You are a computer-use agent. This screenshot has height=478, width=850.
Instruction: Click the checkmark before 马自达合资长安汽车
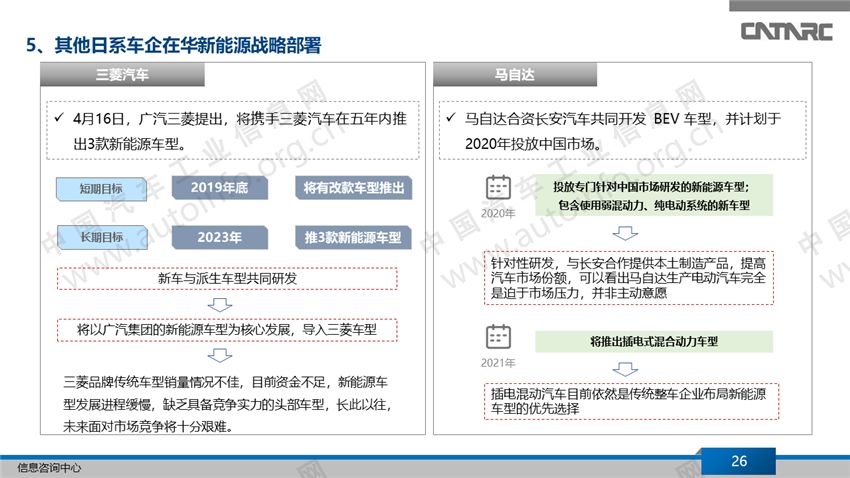coord(451,117)
